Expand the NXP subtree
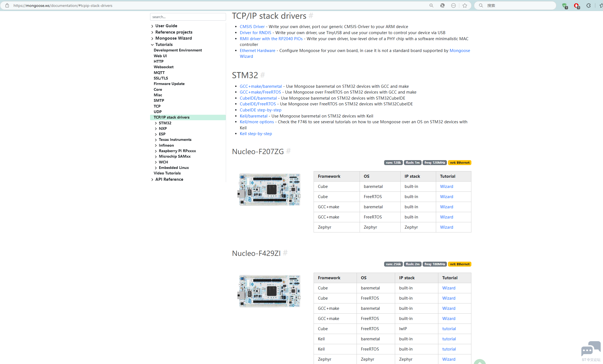This screenshot has width=603, height=364. click(x=156, y=129)
